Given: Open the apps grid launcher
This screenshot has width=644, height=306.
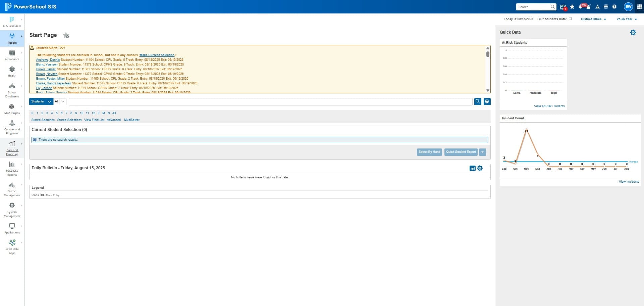Looking at the screenshot, I should pyautogui.click(x=639, y=7).
